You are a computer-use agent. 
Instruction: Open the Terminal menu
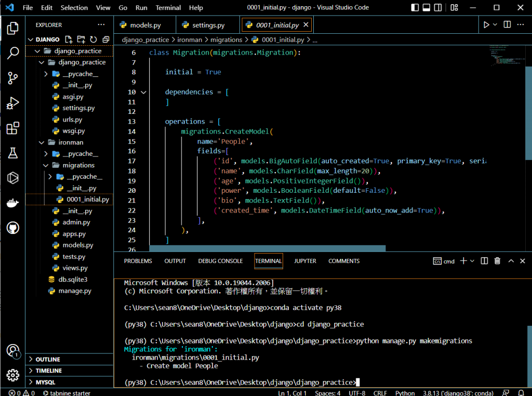(x=168, y=8)
